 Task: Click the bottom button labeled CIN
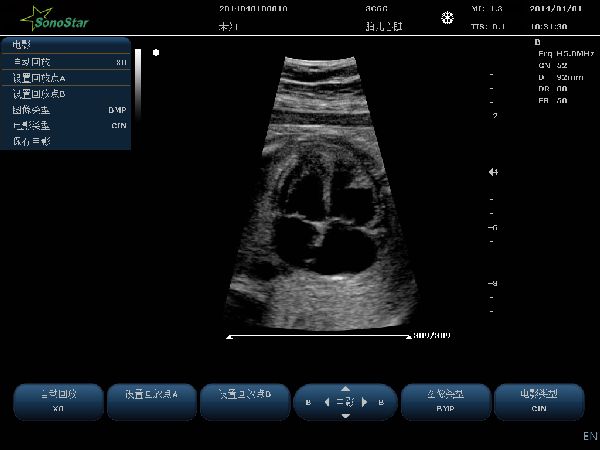point(539,400)
